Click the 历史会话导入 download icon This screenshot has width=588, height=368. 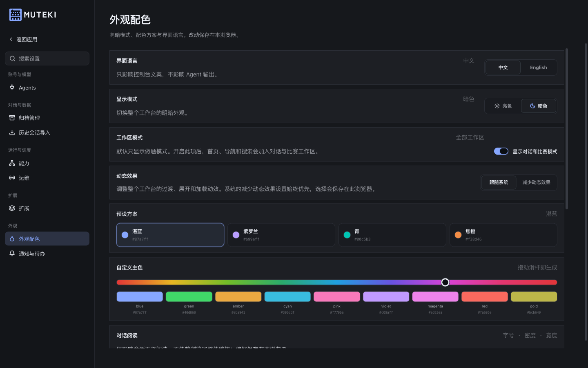click(12, 132)
